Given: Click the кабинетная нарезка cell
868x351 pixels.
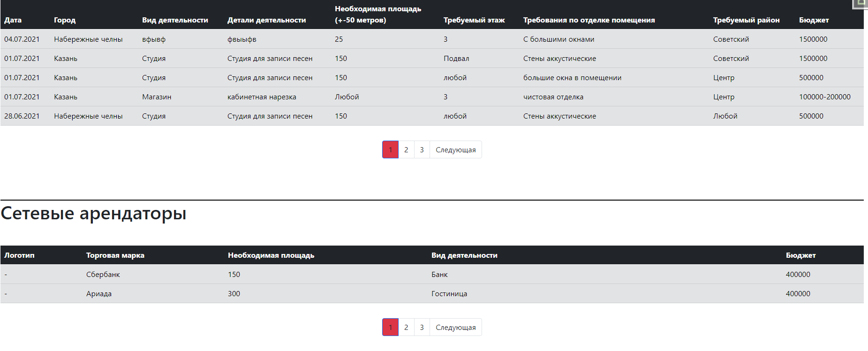Looking at the screenshot, I should 262,97.
